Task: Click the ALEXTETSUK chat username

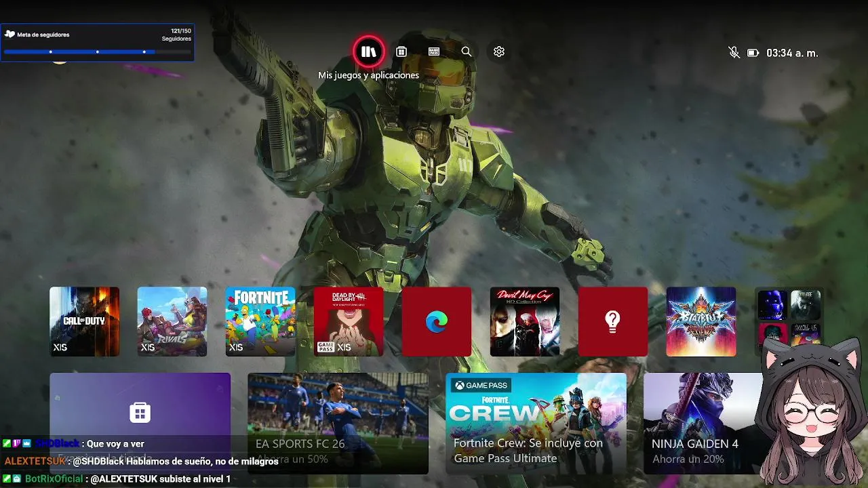Action: pos(35,461)
